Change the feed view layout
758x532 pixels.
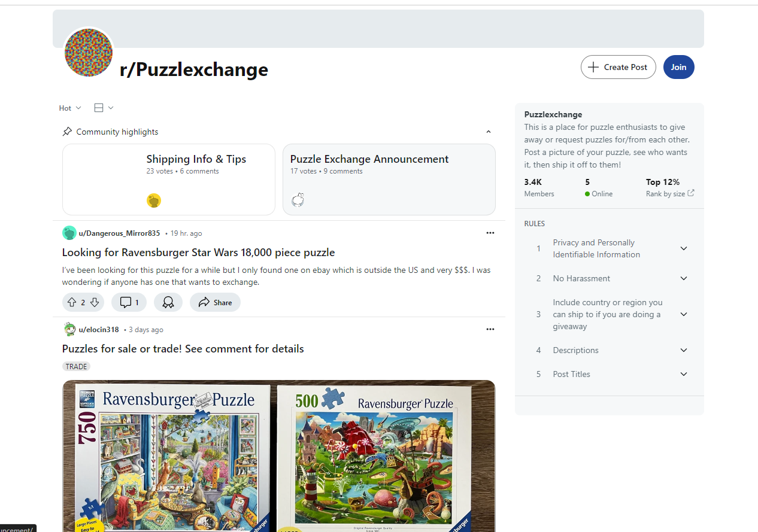point(104,108)
